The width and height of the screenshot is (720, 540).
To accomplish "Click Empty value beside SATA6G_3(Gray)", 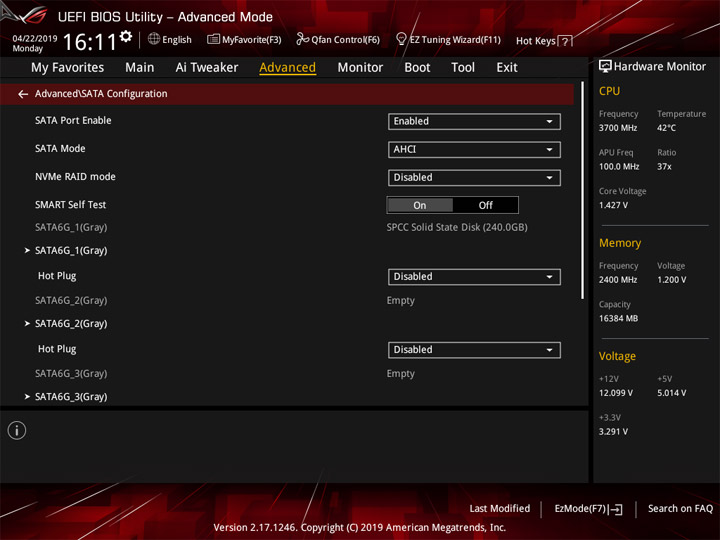I will pos(400,374).
